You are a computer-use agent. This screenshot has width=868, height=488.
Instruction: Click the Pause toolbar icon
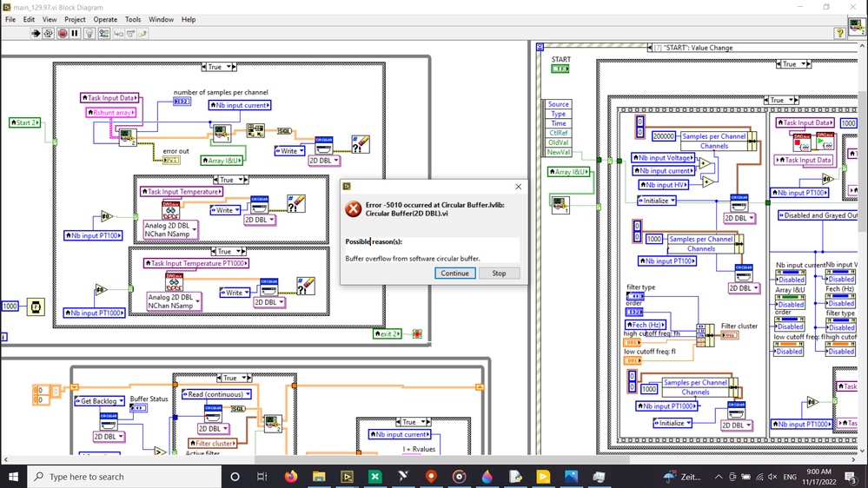coord(75,33)
